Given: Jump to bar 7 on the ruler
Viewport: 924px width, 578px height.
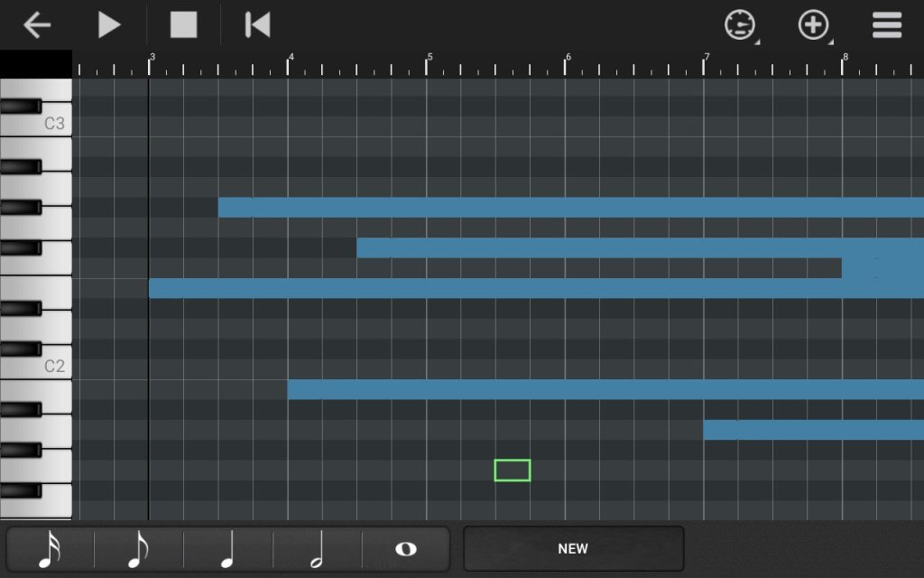Looking at the screenshot, I should (x=705, y=63).
